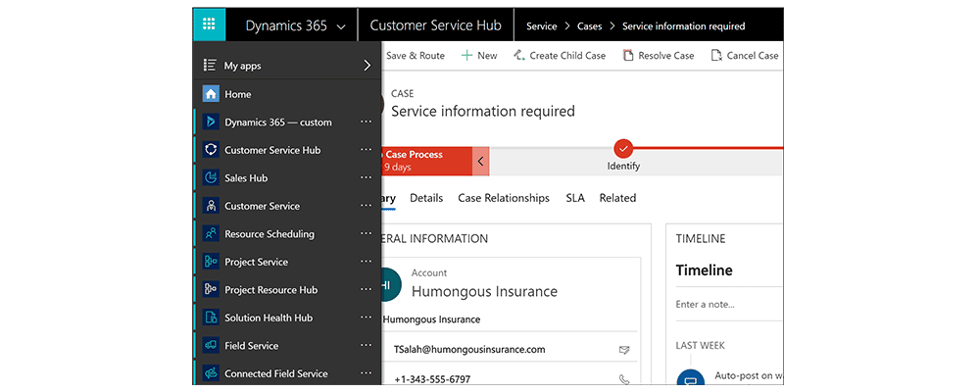Open more options for Customer Service app

click(367, 206)
